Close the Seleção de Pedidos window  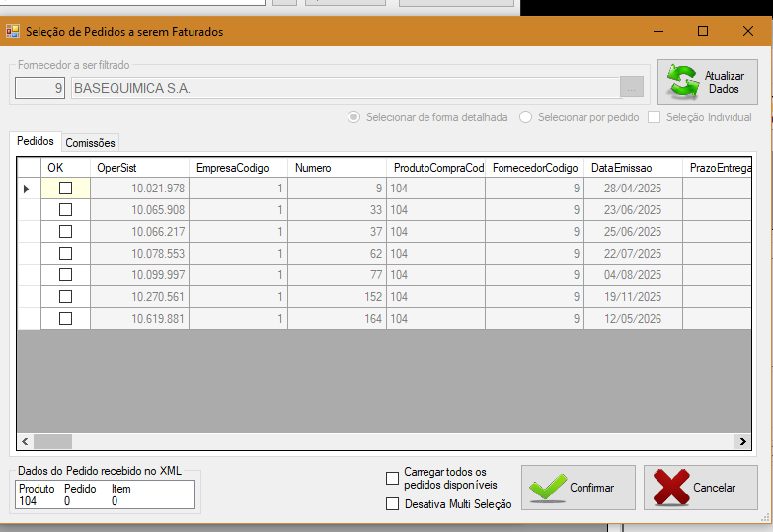[x=748, y=31]
